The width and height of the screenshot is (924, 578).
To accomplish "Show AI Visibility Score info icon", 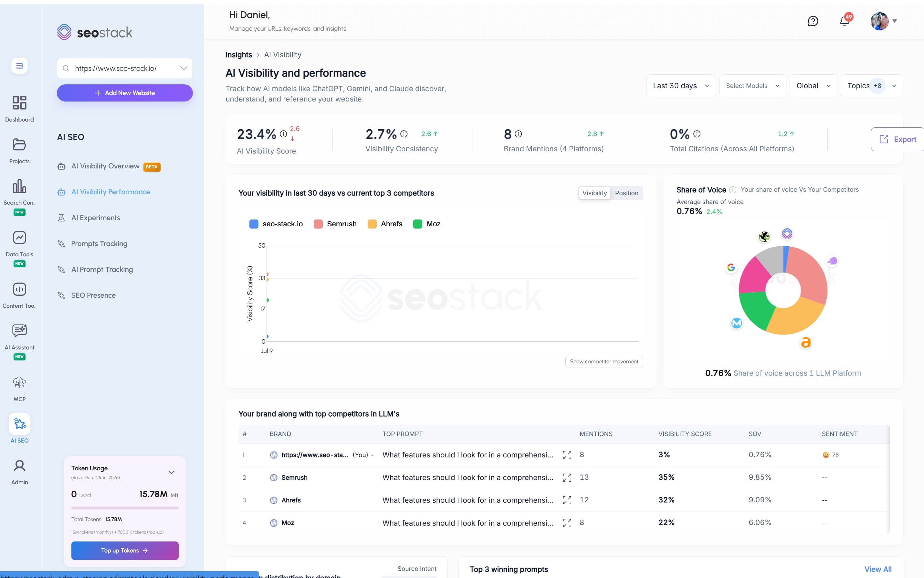I will point(283,134).
